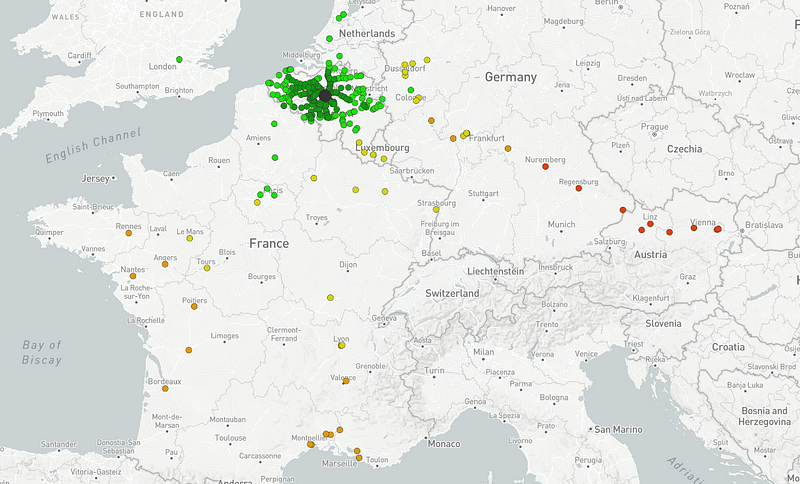Viewport: 800px width, 484px height.
Task: Select the marker near Tours
Action: (207, 268)
